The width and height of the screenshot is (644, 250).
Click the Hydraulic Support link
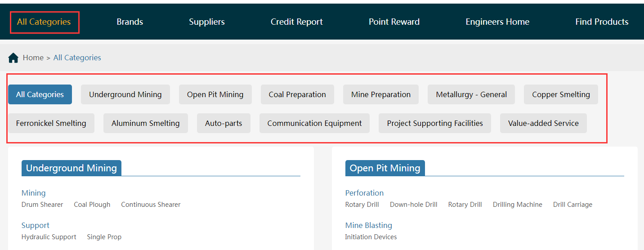(x=49, y=237)
